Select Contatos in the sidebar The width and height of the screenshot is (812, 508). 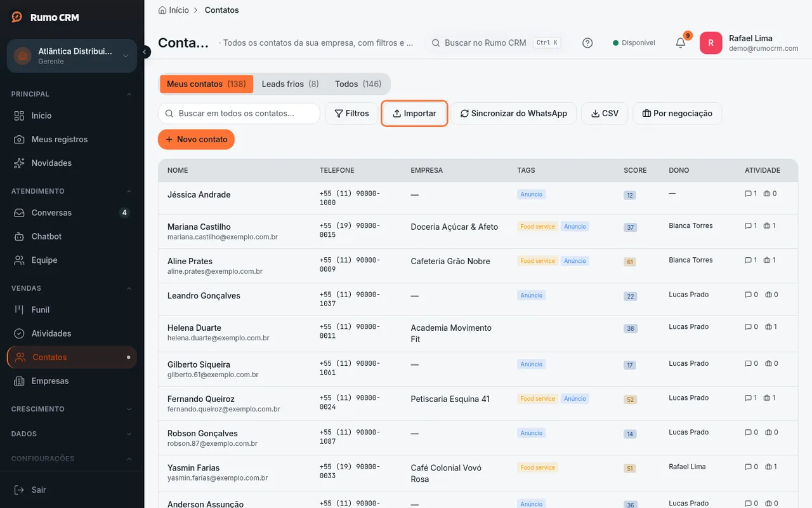pyautogui.click(x=72, y=357)
